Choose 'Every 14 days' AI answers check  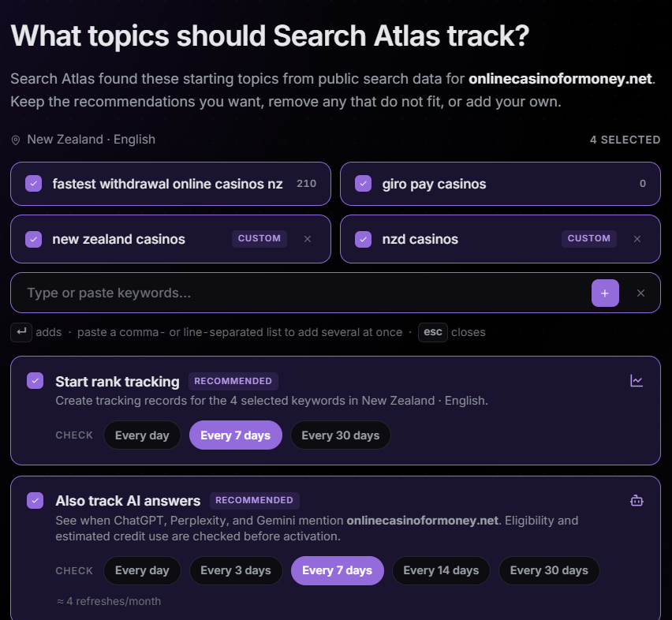pyautogui.click(x=441, y=570)
